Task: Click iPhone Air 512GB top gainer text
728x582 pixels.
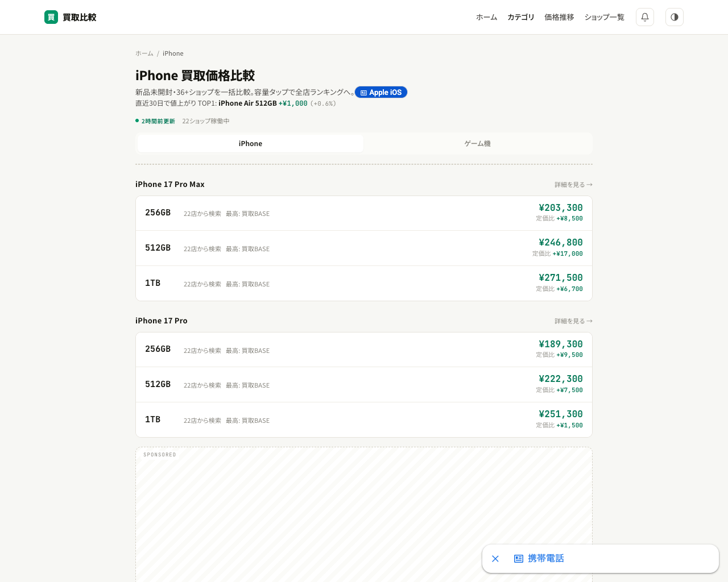Action: click(x=247, y=103)
